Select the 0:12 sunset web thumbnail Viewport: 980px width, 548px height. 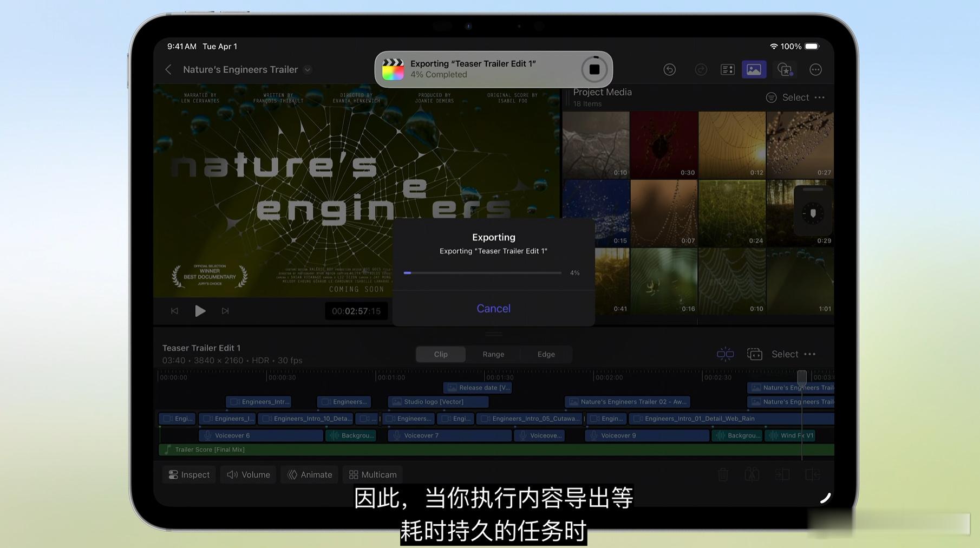(732, 145)
